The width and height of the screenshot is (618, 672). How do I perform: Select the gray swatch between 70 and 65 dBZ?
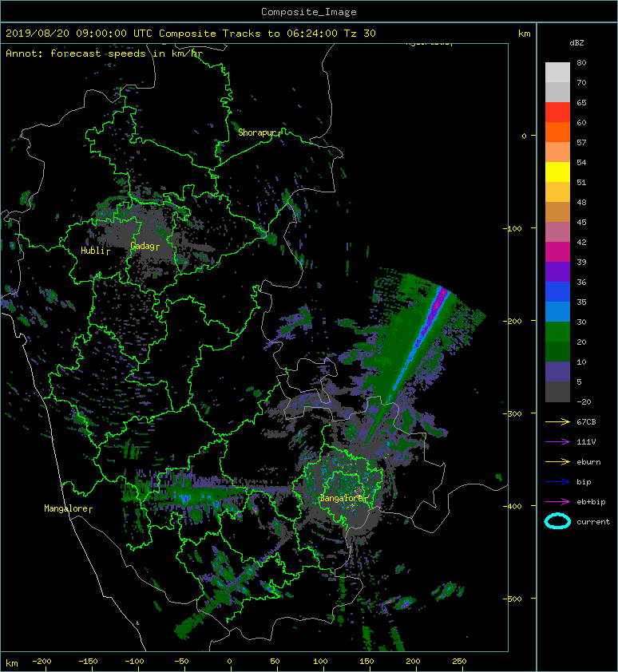(557, 92)
